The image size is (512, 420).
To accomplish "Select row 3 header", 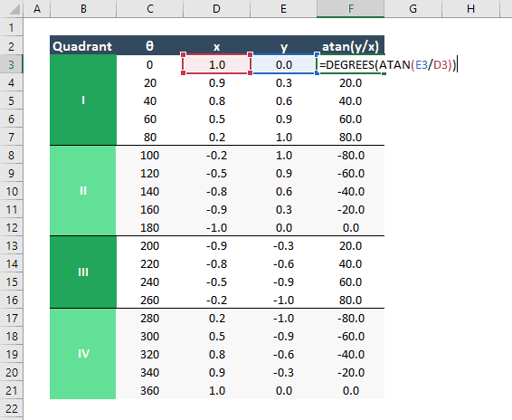I will coord(12,64).
